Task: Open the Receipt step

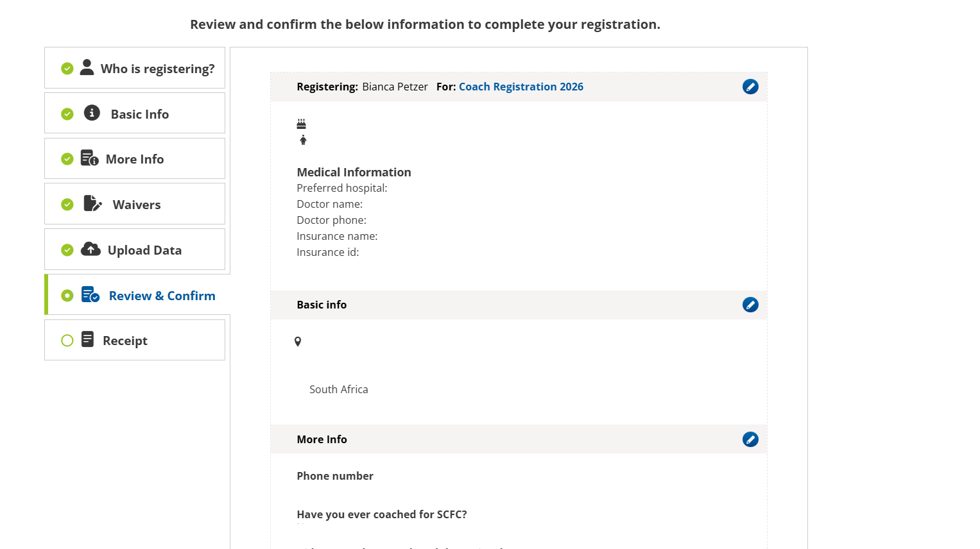Action: click(125, 341)
